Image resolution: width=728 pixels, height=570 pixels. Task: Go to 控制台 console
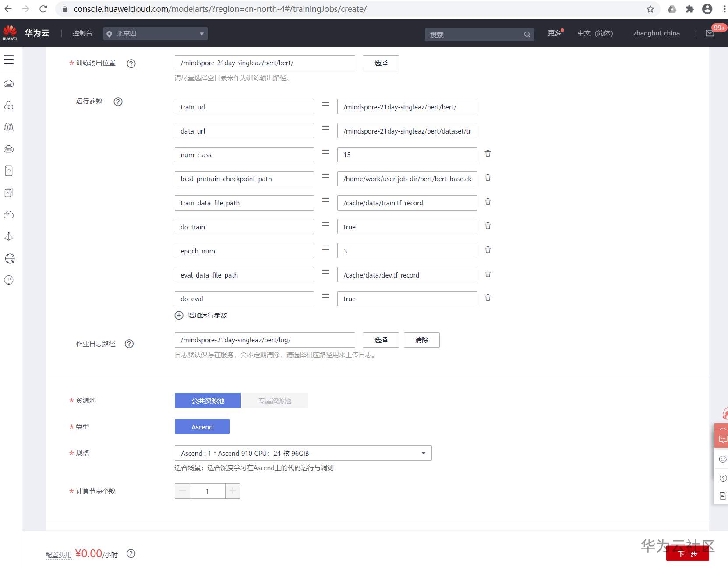82,33
